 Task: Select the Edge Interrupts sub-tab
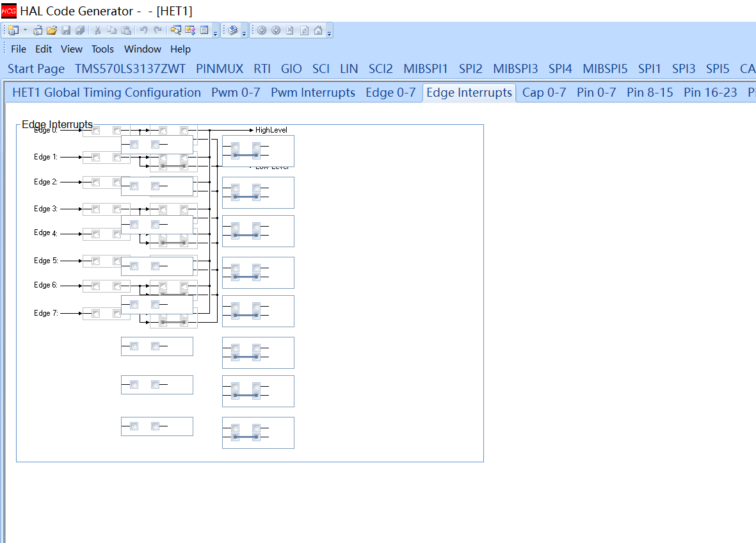tap(469, 93)
